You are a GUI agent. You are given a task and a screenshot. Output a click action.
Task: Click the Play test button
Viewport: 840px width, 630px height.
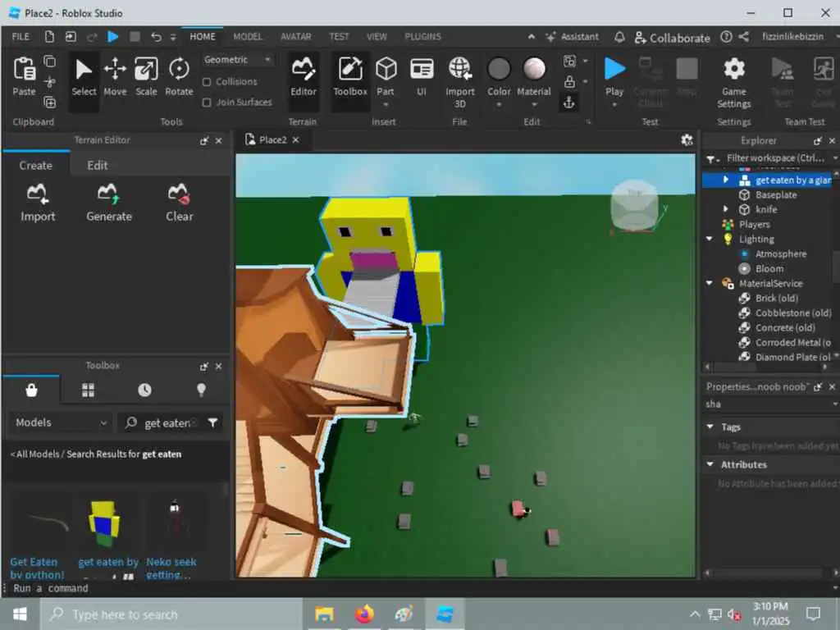click(614, 70)
